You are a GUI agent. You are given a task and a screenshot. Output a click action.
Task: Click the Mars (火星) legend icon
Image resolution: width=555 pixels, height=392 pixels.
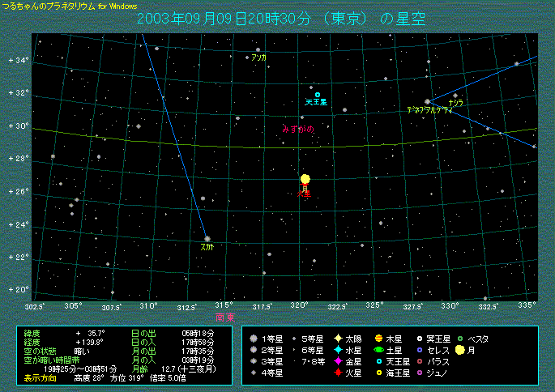(337, 373)
